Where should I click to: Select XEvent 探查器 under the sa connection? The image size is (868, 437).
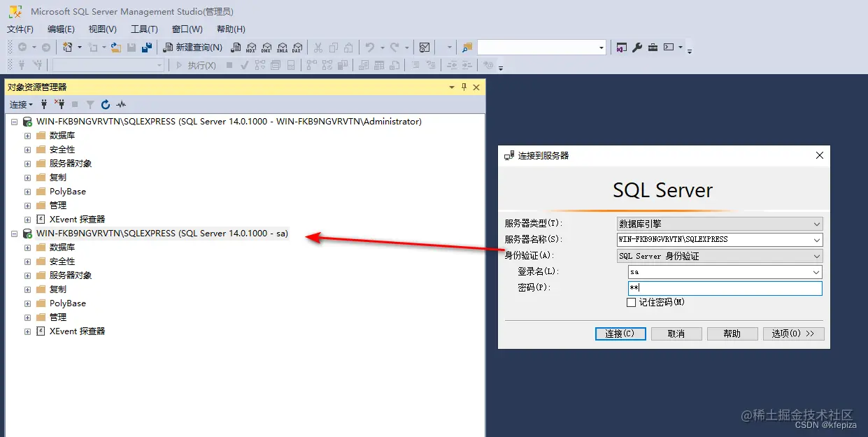pyautogui.click(x=77, y=331)
